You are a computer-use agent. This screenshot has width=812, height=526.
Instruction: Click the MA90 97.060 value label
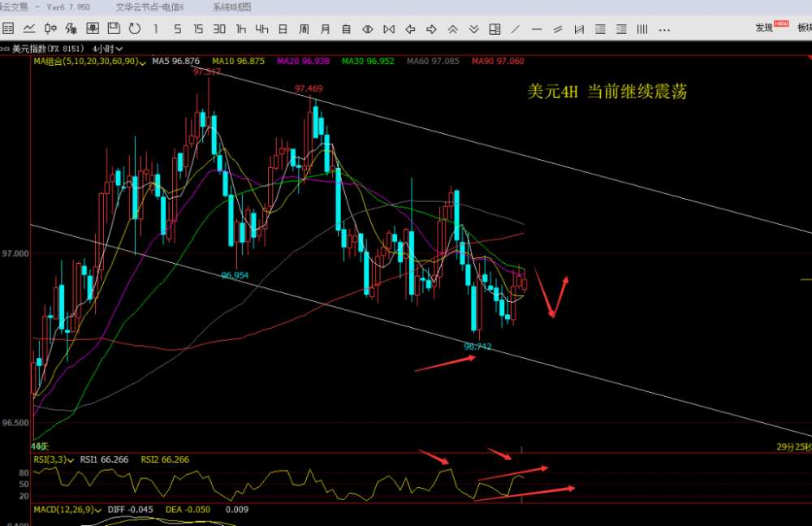498,61
